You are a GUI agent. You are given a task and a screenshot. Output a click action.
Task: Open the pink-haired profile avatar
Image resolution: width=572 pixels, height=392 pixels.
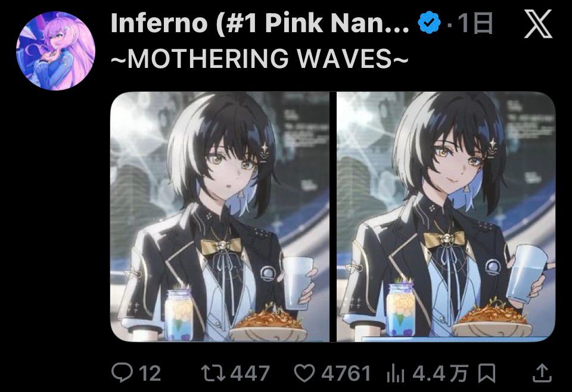[56, 50]
